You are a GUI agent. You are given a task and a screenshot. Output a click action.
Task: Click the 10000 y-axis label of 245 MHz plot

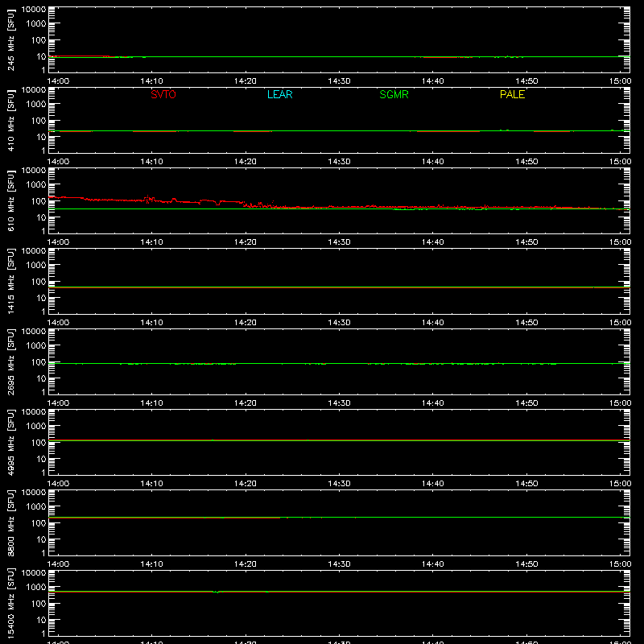coord(34,10)
